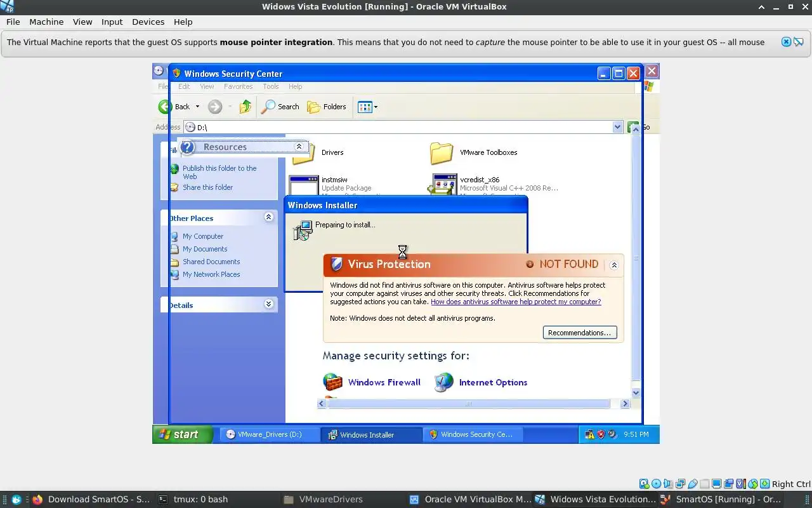The width and height of the screenshot is (812, 508).
Task: Click the optical disc status icon
Action: [656, 484]
